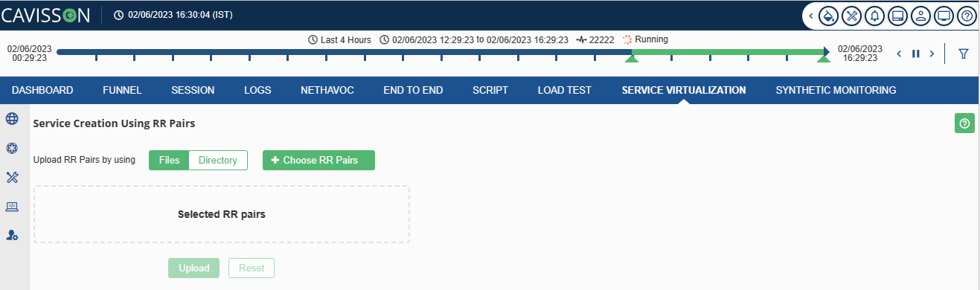Click the globe icon in left sidebar
The image size is (980, 290).
(x=12, y=119)
